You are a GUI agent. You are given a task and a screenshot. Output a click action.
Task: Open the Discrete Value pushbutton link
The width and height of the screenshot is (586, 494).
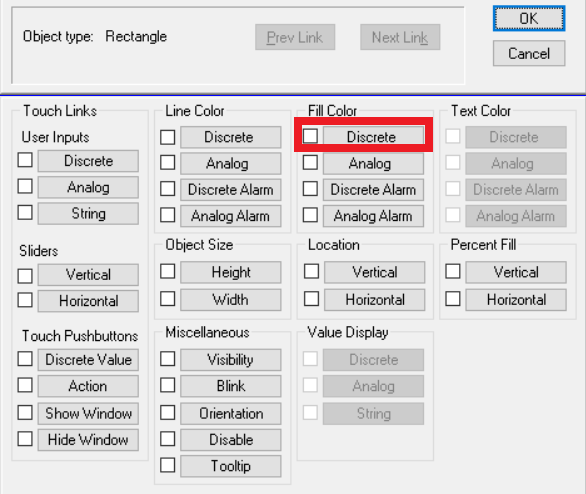[x=88, y=360]
